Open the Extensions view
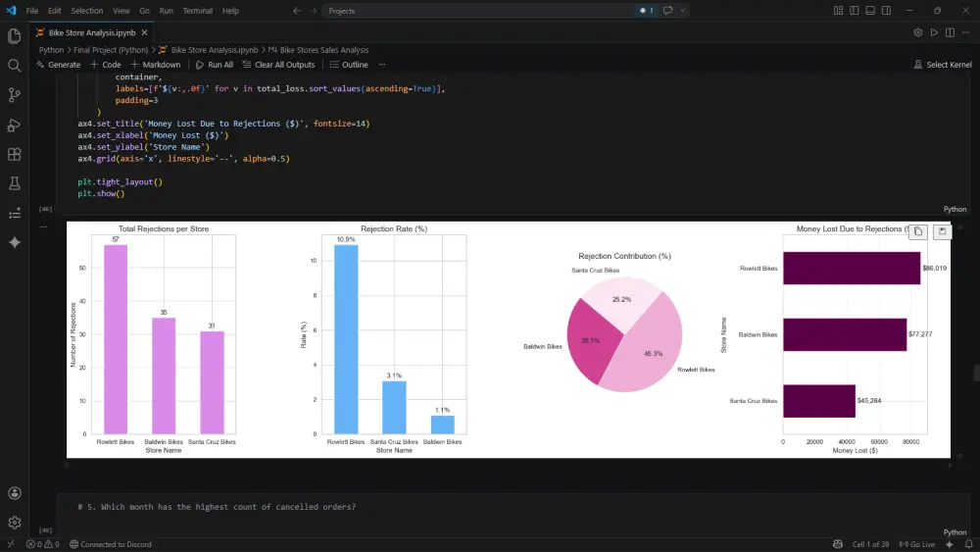The image size is (980, 552). tap(15, 154)
